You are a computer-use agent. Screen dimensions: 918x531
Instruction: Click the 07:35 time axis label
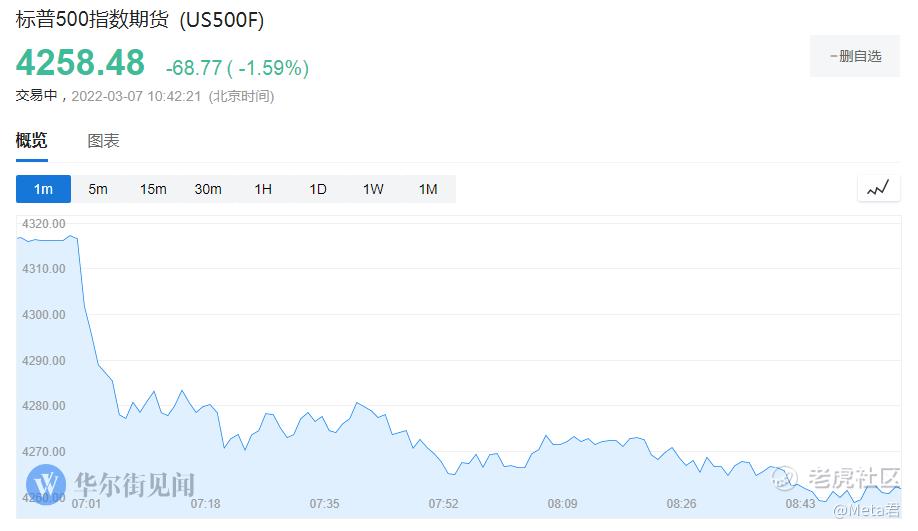pos(325,504)
